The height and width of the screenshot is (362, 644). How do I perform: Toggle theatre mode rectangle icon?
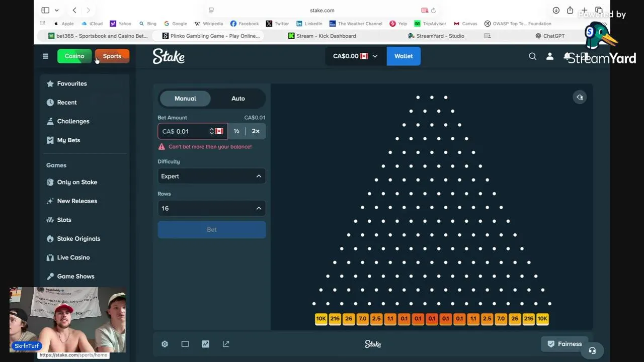(x=185, y=344)
